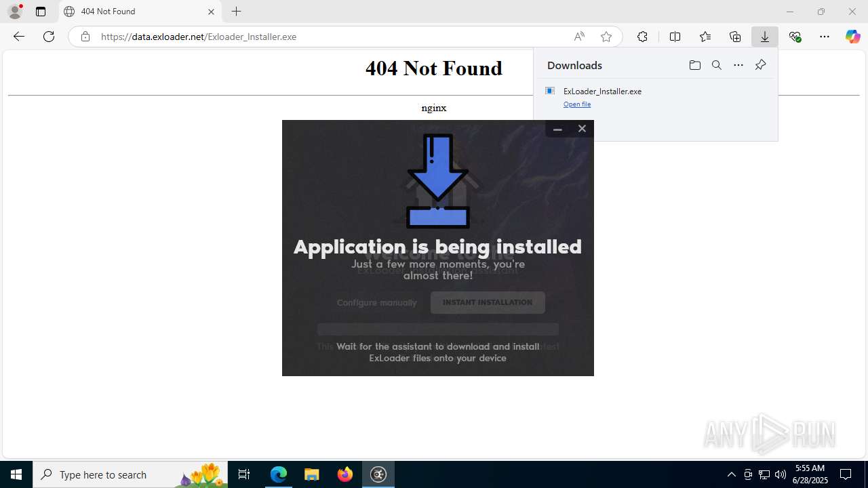The image size is (868, 488).
Task: Show hidden tray icons chevron
Action: pyautogui.click(x=731, y=474)
